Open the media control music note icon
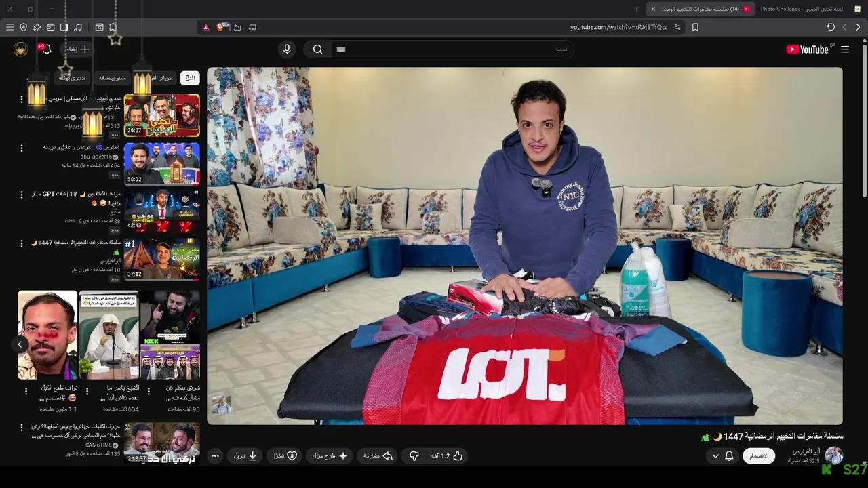 [78, 27]
